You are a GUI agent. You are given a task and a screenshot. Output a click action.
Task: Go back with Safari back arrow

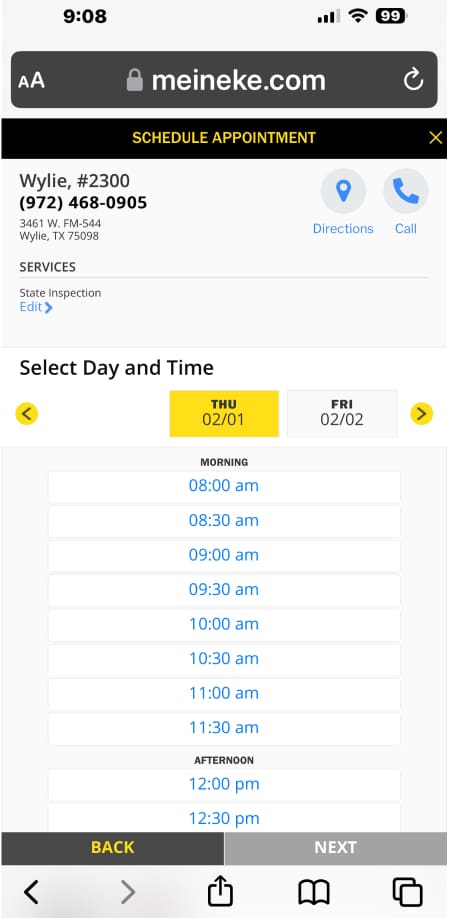(32, 893)
